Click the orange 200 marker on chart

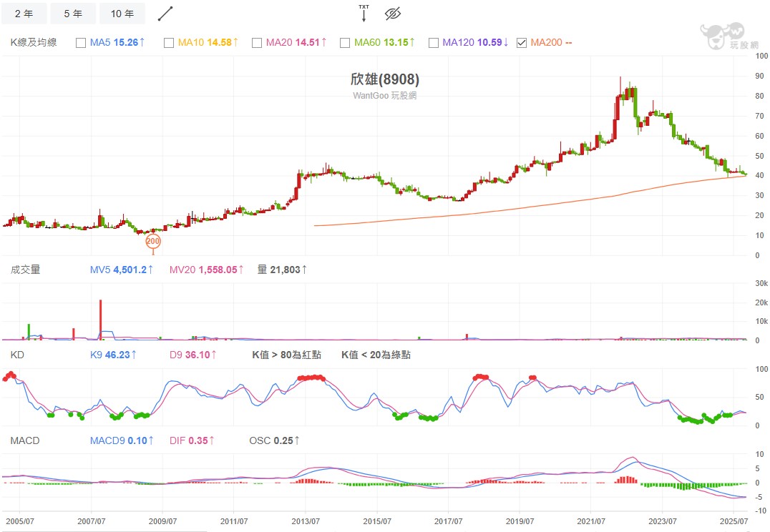point(153,242)
